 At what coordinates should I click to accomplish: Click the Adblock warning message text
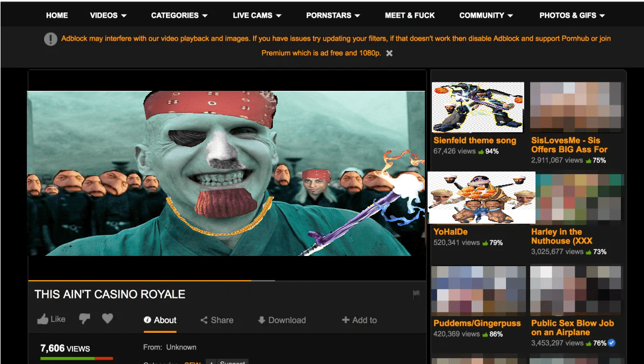click(x=335, y=46)
